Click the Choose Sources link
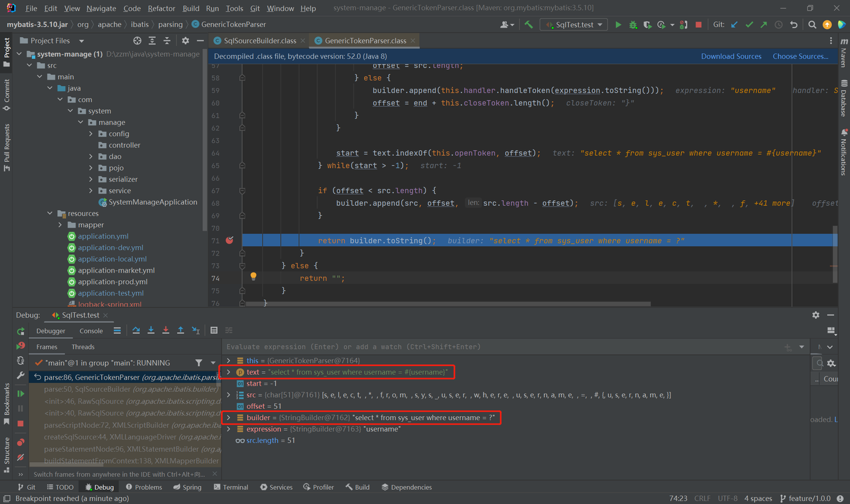Screen dimensions: 850x504 point(800,57)
